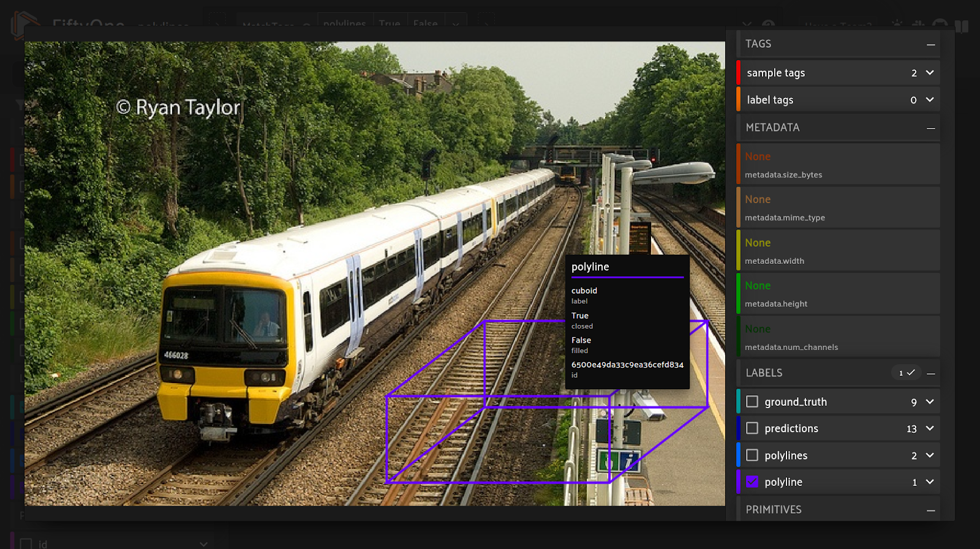Image resolution: width=980 pixels, height=549 pixels.
Task: Expand the ground_truth dropdown arrow
Action: tap(930, 401)
